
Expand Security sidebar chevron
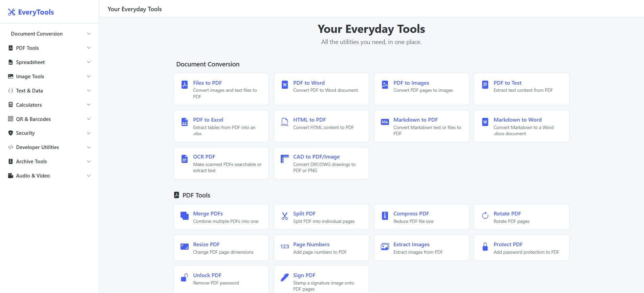(x=89, y=133)
